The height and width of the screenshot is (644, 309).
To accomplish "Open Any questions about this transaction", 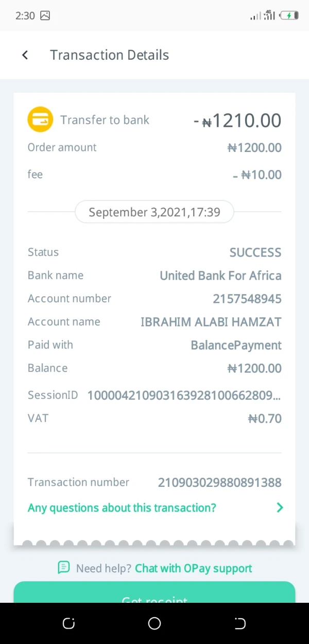I will coord(122,507).
